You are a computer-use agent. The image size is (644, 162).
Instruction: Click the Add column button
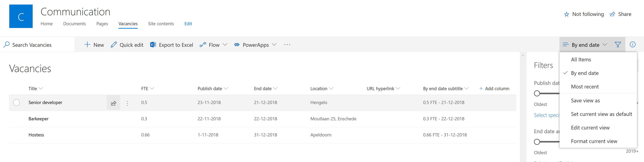point(494,89)
